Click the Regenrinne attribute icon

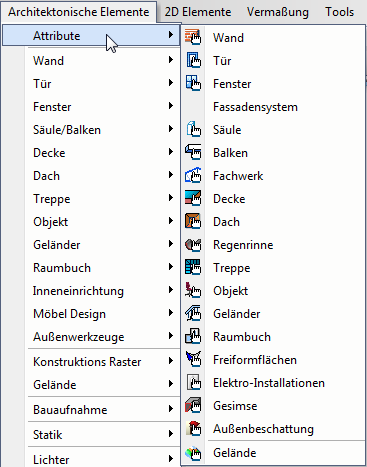(193, 245)
